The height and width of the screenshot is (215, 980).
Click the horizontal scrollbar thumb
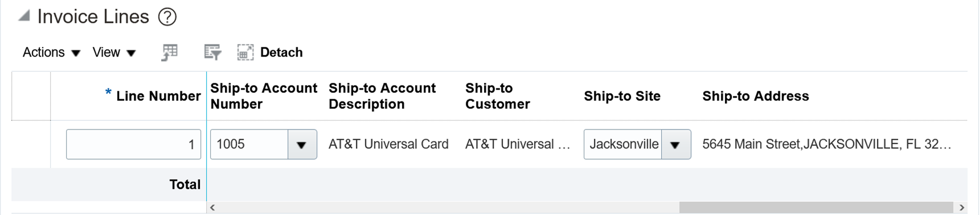[x=816, y=208]
